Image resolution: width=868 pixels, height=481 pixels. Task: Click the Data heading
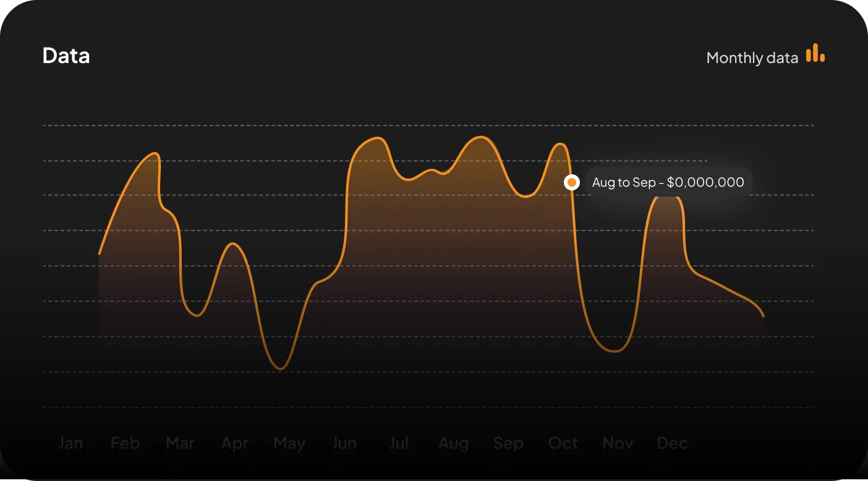[x=66, y=56]
